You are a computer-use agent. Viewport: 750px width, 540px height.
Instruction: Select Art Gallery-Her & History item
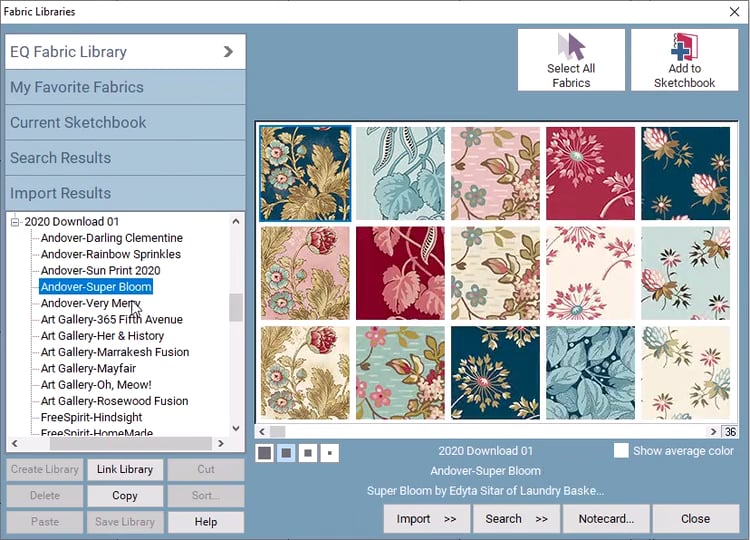click(x=102, y=335)
